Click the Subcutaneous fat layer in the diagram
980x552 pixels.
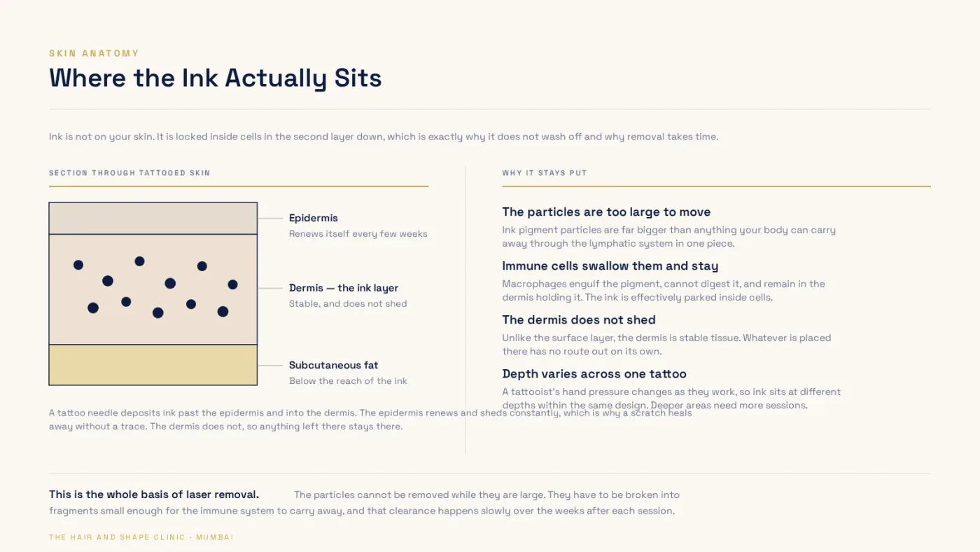click(153, 365)
